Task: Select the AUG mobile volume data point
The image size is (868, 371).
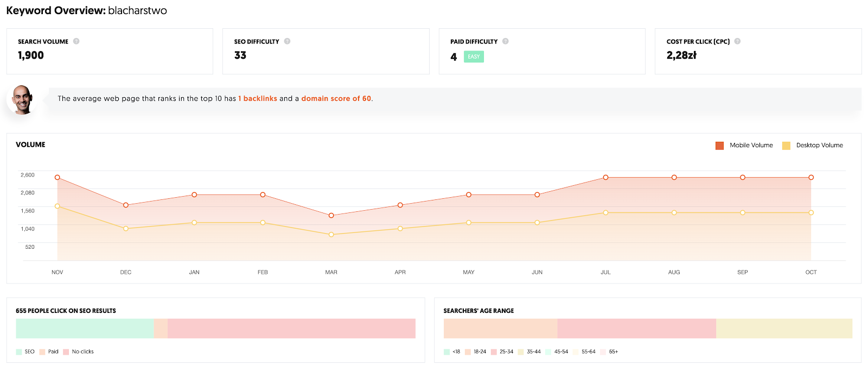Action: coord(674,178)
